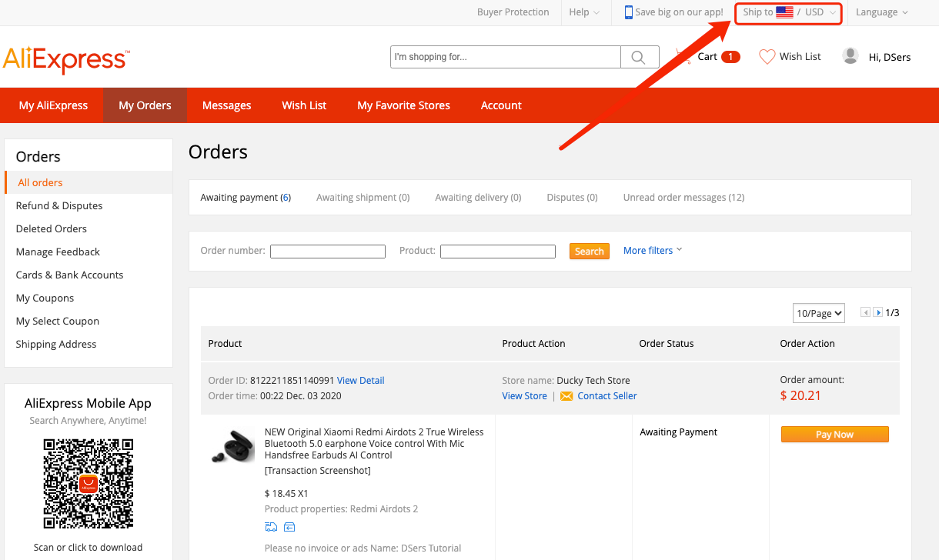The width and height of the screenshot is (939, 560).
Task: Open the Account tab
Action: [501, 105]
